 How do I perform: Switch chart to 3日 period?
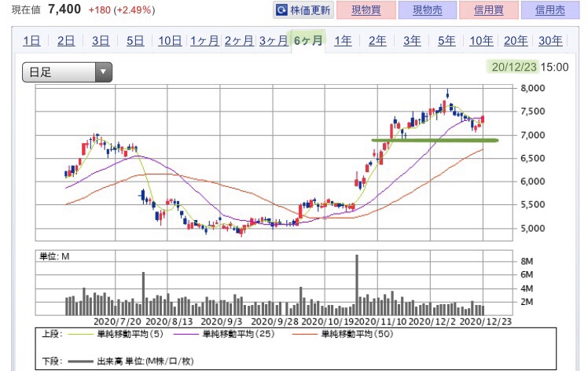[101, 41]
